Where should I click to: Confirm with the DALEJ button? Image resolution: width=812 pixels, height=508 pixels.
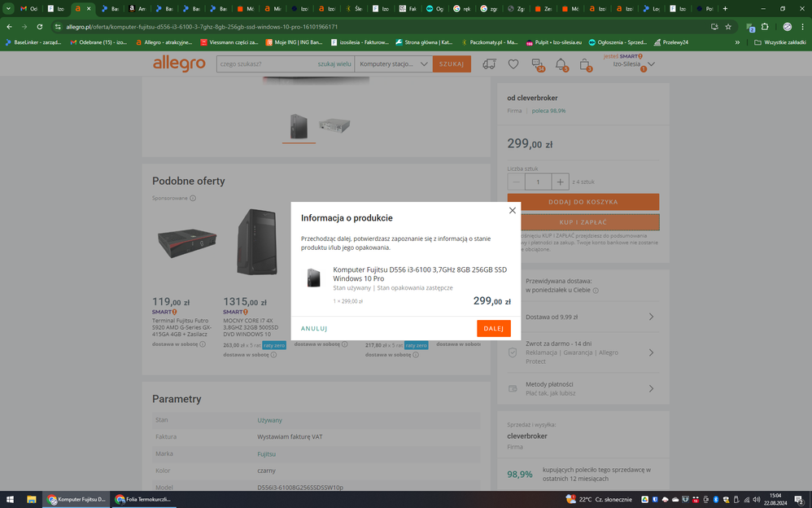pos(494,328)
